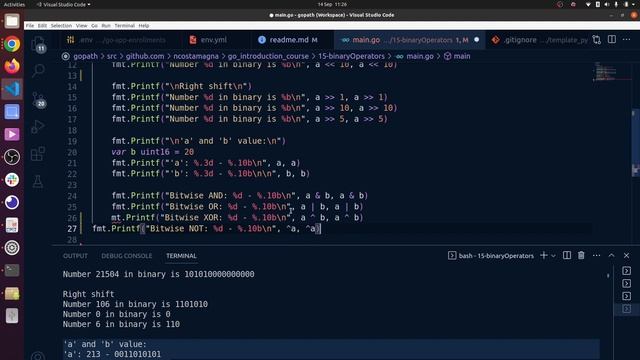This screenshot has width=640, height=360.
Task: Open the Go menu
Action: [x=94, y=25]
